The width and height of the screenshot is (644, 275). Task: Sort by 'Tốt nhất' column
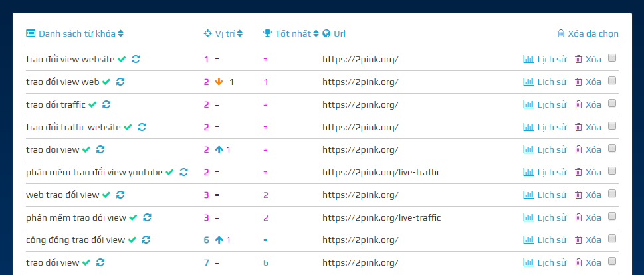click(316, 34)
